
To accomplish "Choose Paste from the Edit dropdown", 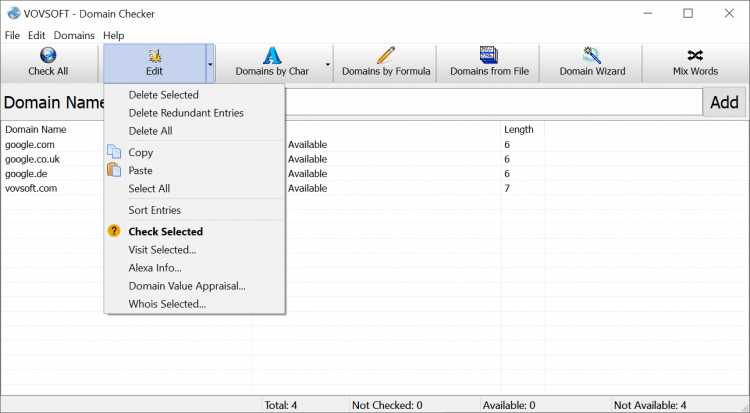I will pos(141,171).
